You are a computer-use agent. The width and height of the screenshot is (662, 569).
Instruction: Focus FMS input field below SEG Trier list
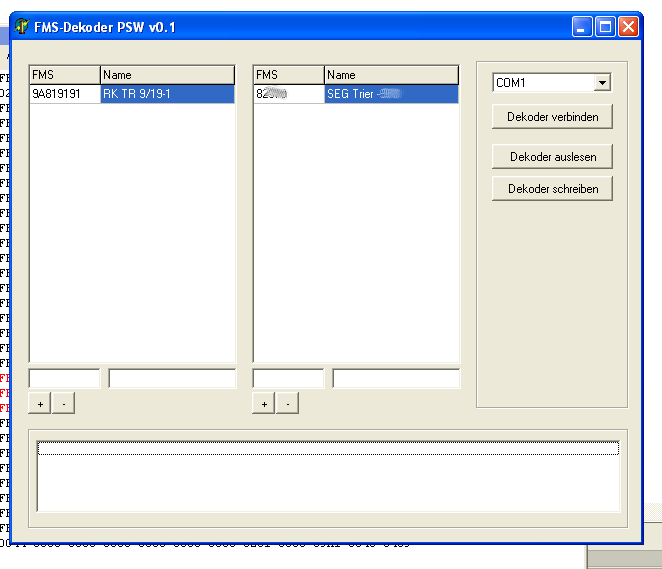[x=288, y=379]
